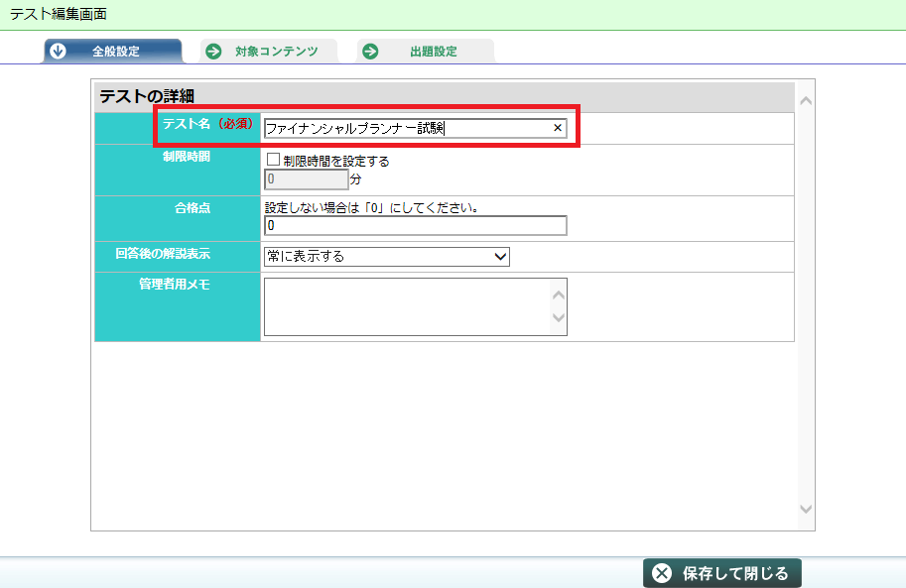
Task: Click the テスト編集画面 title text
Action: tap(59, 15)
